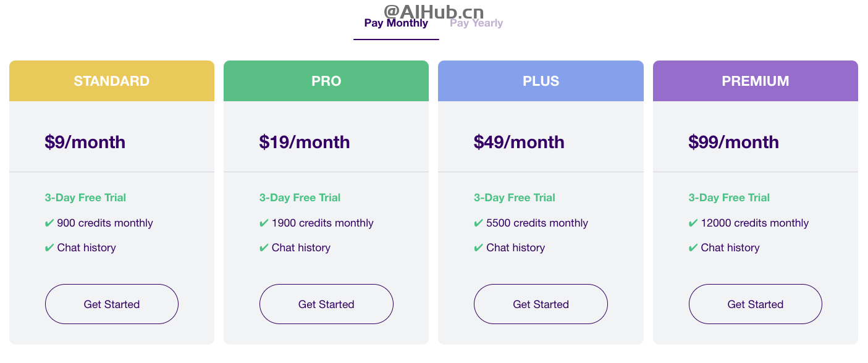Click the 3-Day Free Trial text in Premium
The image size is (868, 363).
pos(729,198)
